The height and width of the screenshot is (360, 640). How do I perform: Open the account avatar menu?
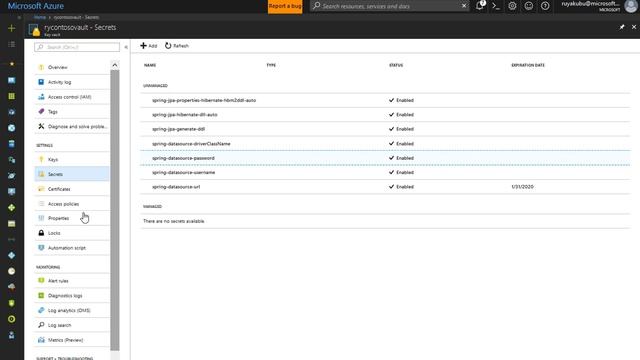631,6
